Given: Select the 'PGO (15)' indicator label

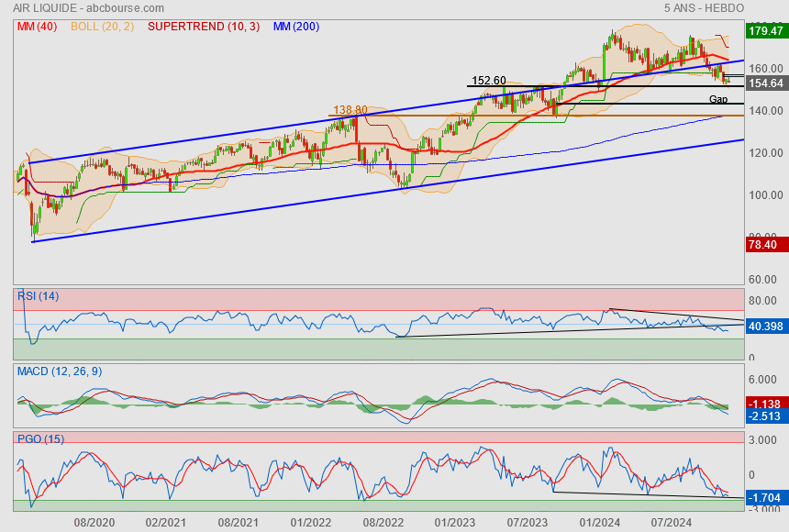Looking at the screenshot, I should point(40,438).
